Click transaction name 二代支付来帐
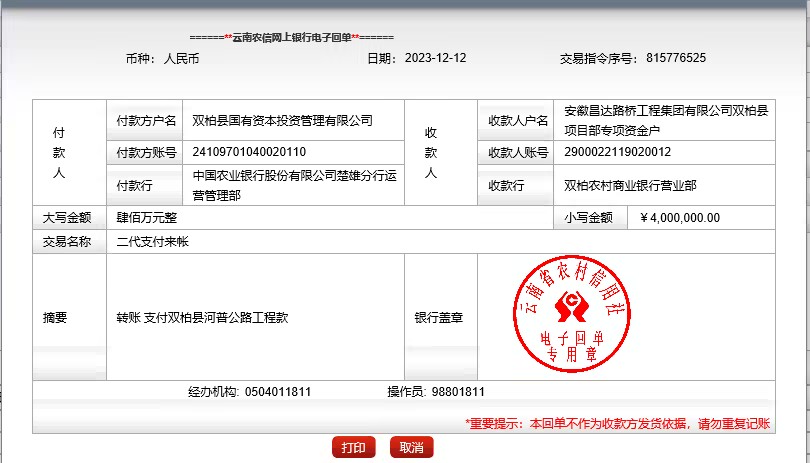Viewport: 810px width, 463px height. [153, 242]
